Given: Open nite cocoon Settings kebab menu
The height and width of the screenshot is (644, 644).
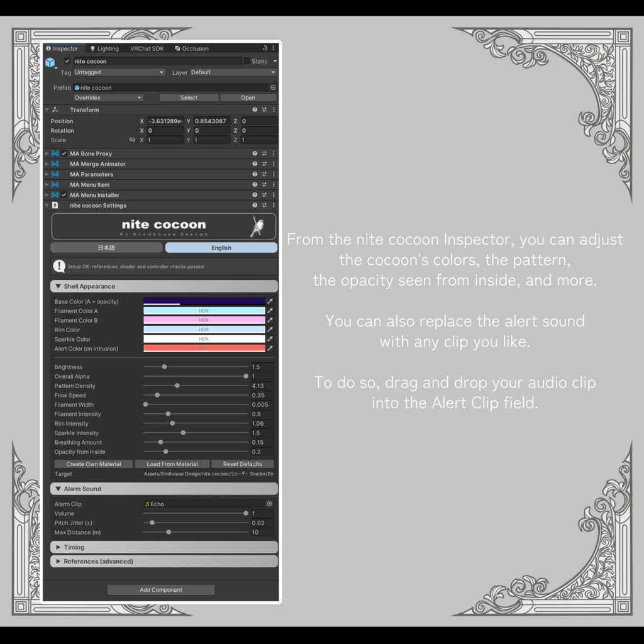Looking at the screenshot, I should [274, 205].
